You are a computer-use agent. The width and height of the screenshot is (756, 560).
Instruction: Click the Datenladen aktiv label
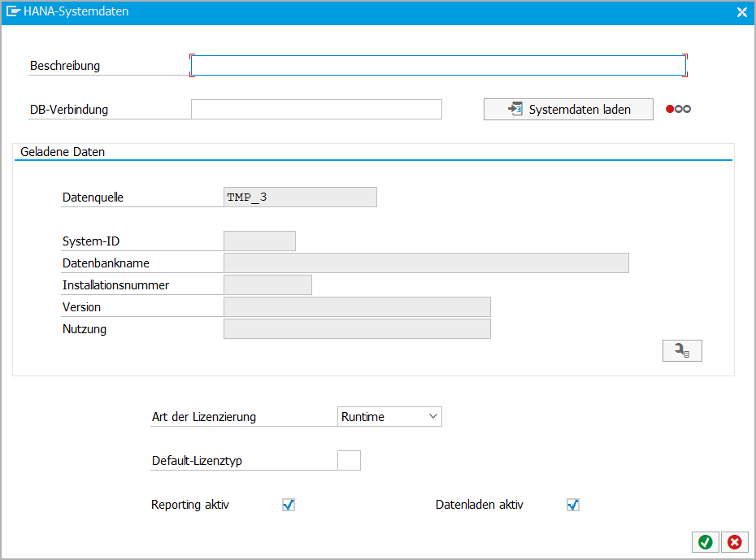480,505
